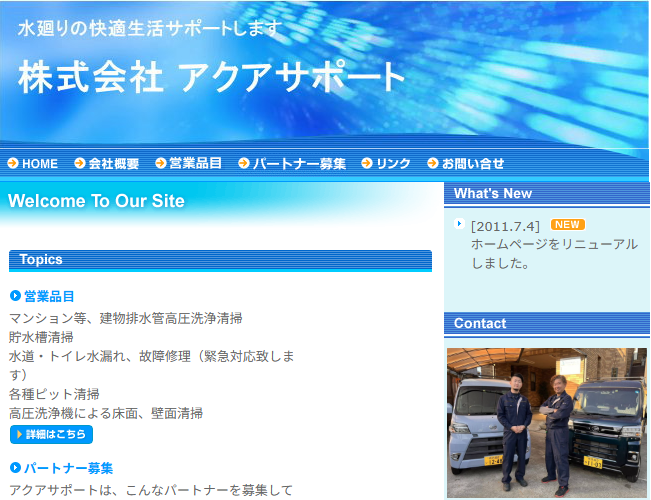This screenshot has height=500, width=651.
Task: Click the arrow icon beside 営業品目 in navigation
Action: coord(161,163)
